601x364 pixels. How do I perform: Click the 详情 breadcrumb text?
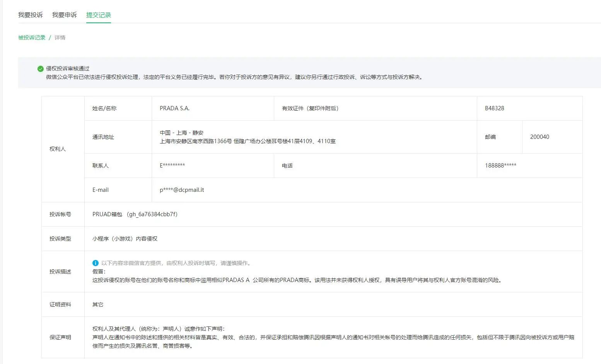[60, 38]
